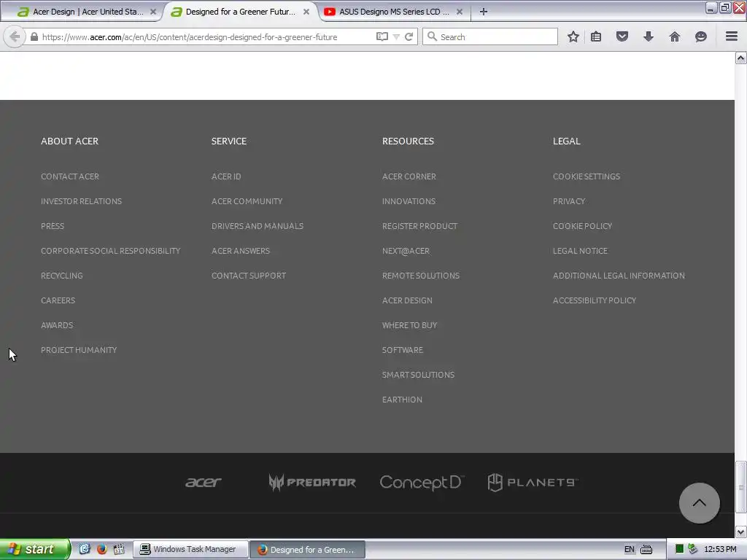This screenshot has height=560, width=747.
Task: Open a new tab with plus button
Action: pyautogui.click(x=483, y=12)
